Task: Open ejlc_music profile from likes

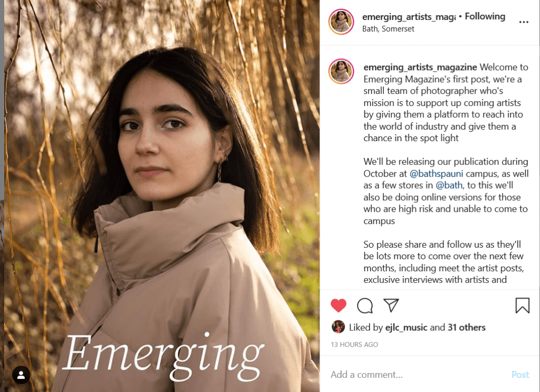Action: 406,327
